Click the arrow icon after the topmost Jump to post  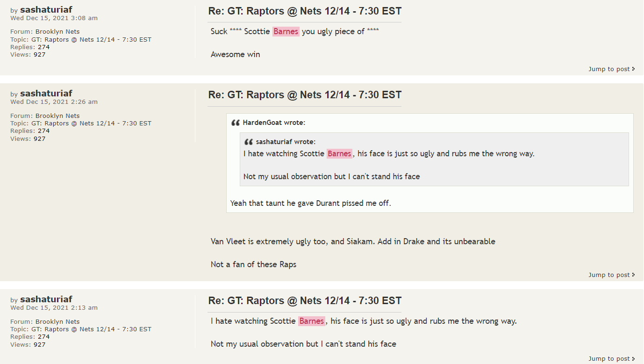click(634, 69)
